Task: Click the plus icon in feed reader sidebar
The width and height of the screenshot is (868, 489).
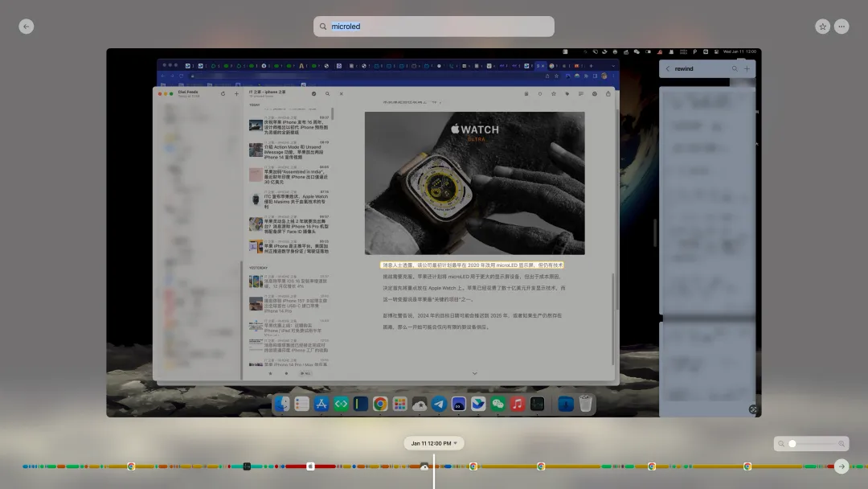Action: coord(236,93)
